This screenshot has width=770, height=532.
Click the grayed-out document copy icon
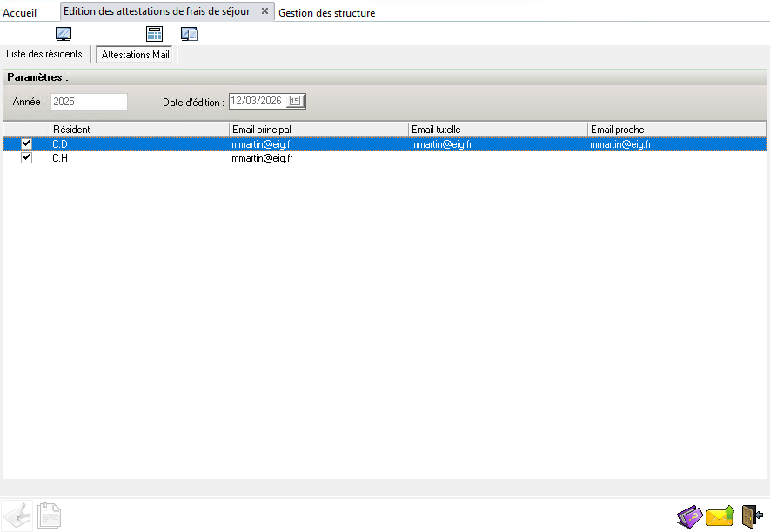(49, 515)
